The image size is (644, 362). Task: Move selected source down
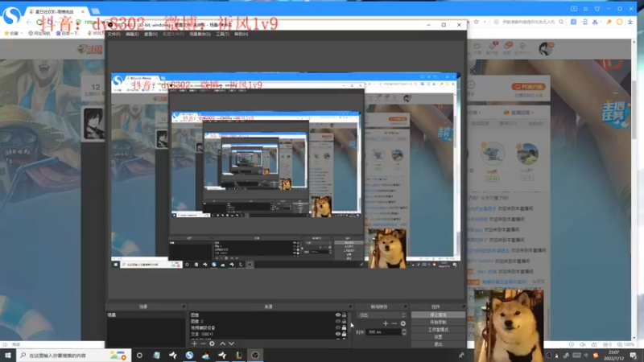click(x=231, y=343)
